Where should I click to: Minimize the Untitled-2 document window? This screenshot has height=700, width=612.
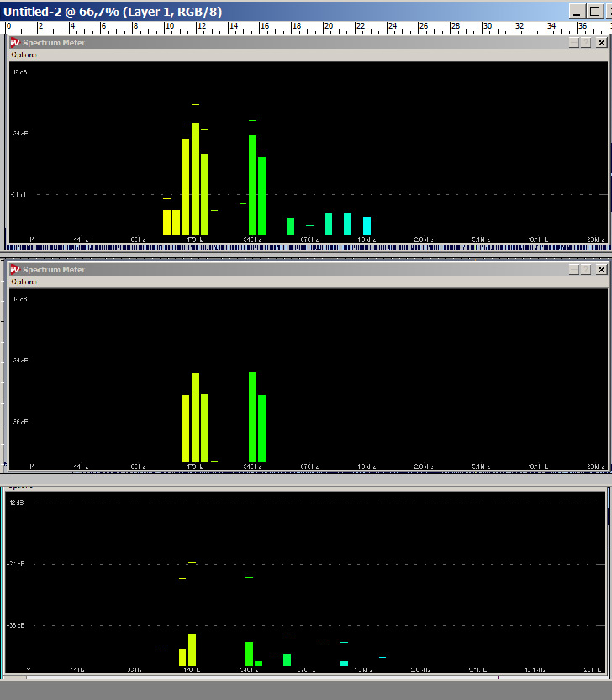click(x=576, y=11)
